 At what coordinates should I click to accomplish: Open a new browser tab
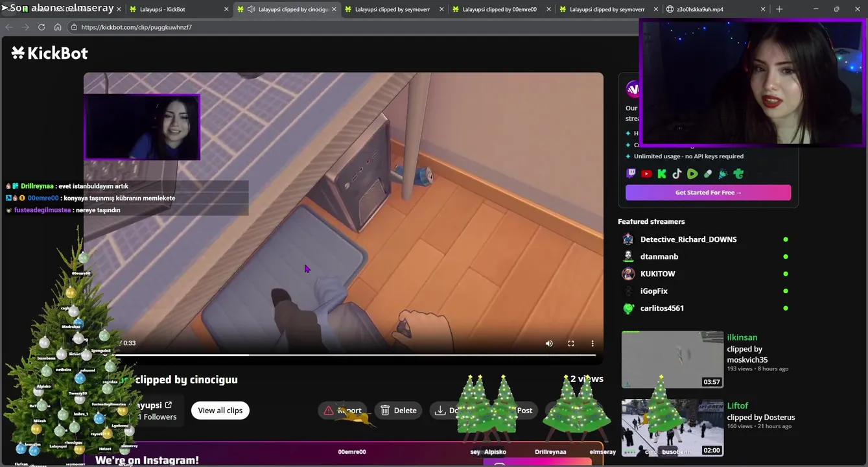click(779, 9)
